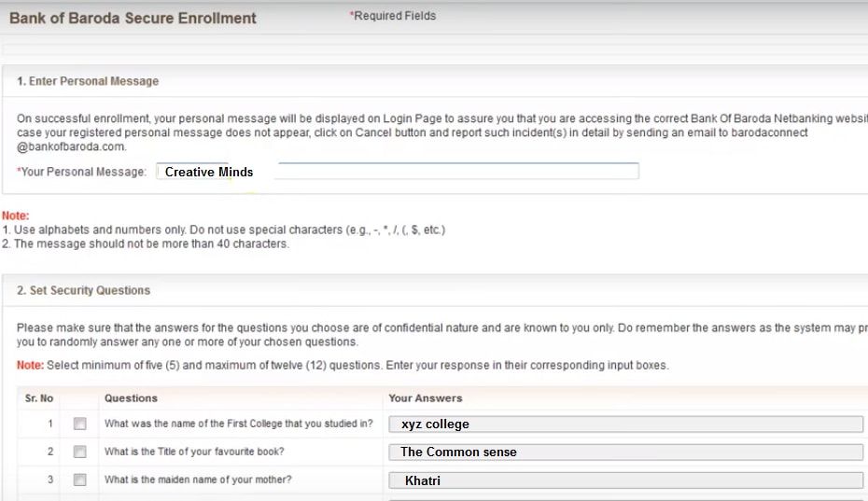The width and height of the screenshot is (868, 501).
Task: Click the red 'Note:' label under the personal message
Action: point(16,216)
